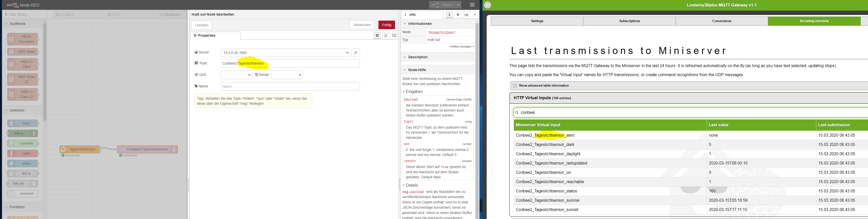Click the Topic input field

(290, 64)
